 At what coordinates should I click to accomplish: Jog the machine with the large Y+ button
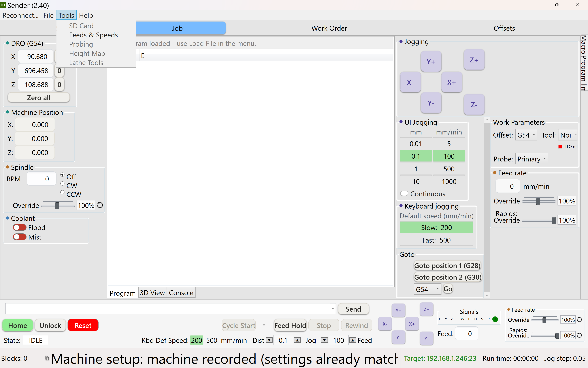pyautogui.click(x=431, y=61)
